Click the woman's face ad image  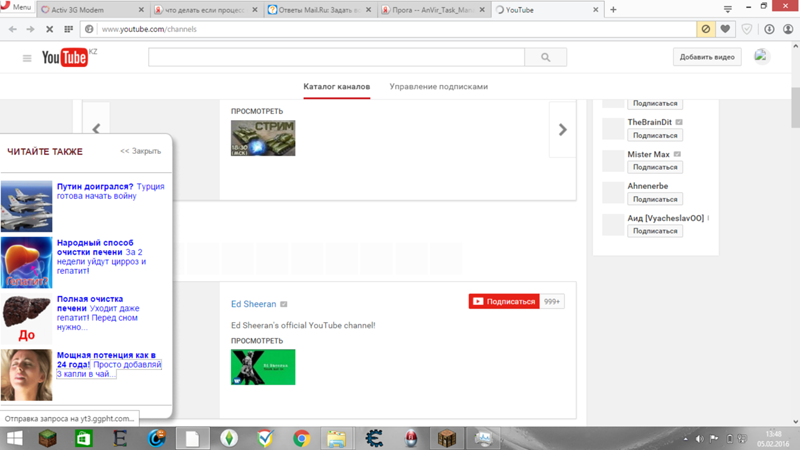[x=27, y=375]
